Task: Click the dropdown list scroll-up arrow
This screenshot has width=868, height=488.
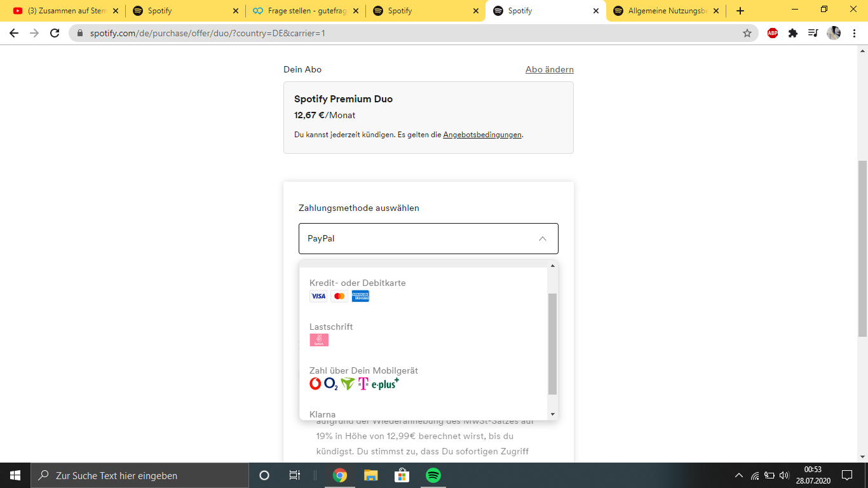Action: coord(552,265)
